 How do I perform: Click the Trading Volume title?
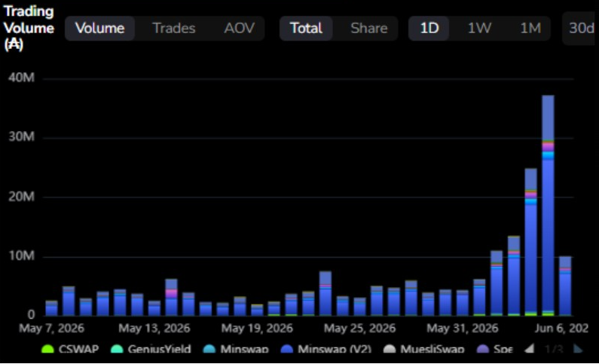coord(29,28)
